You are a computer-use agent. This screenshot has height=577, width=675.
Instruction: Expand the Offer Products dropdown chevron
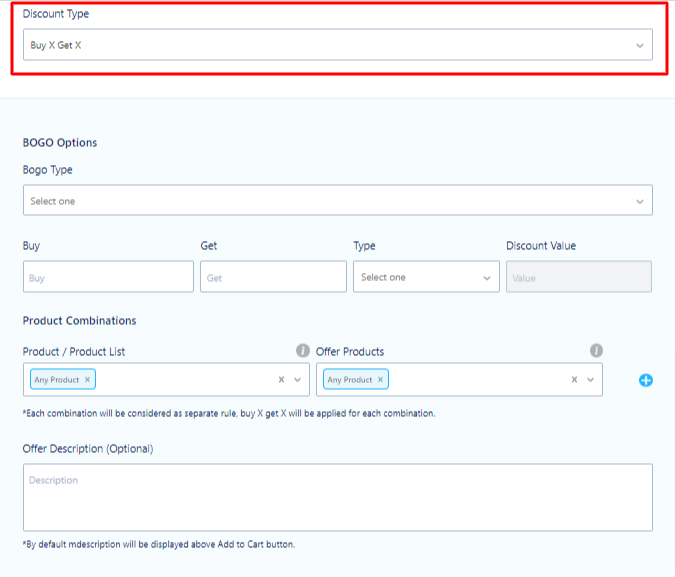click(x=590, y=379)
